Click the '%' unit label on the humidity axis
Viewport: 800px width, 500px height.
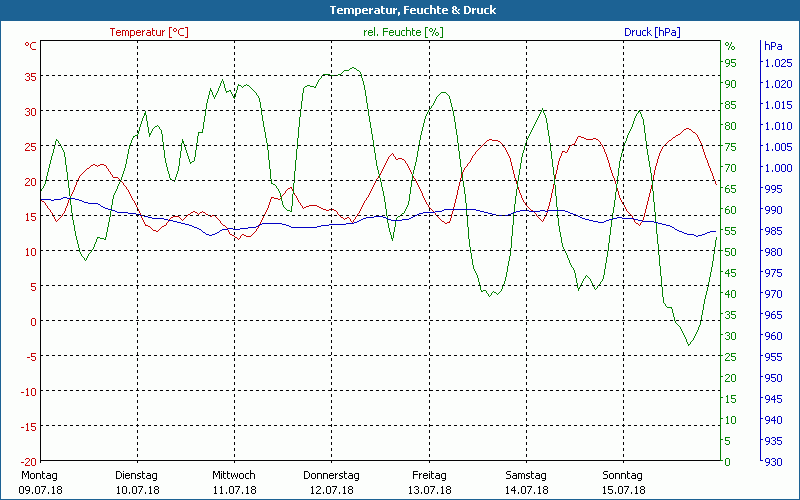coord(730,46)
